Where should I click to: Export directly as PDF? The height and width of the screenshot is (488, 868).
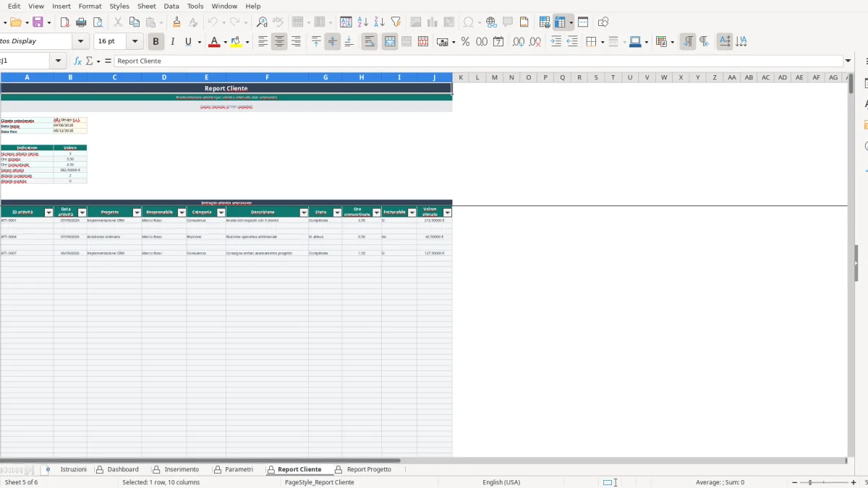[x=65, y=22]
